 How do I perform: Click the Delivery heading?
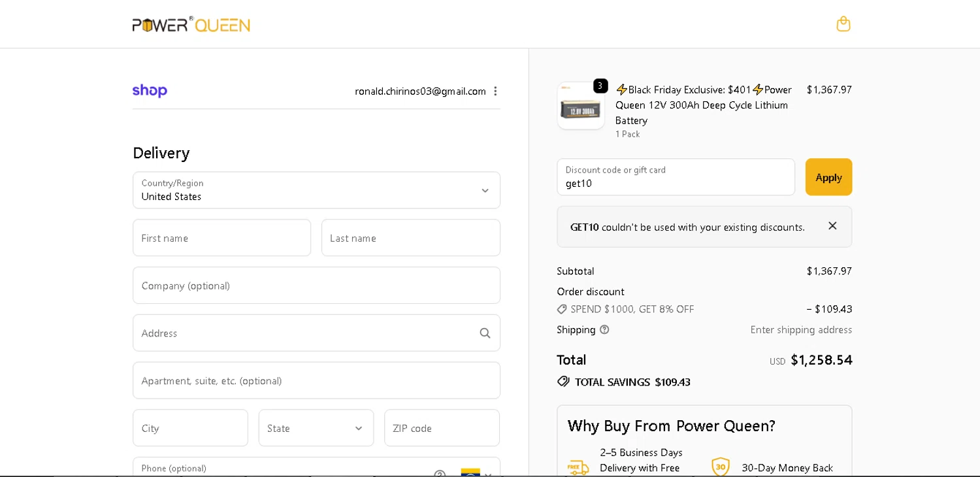[161, 153]
